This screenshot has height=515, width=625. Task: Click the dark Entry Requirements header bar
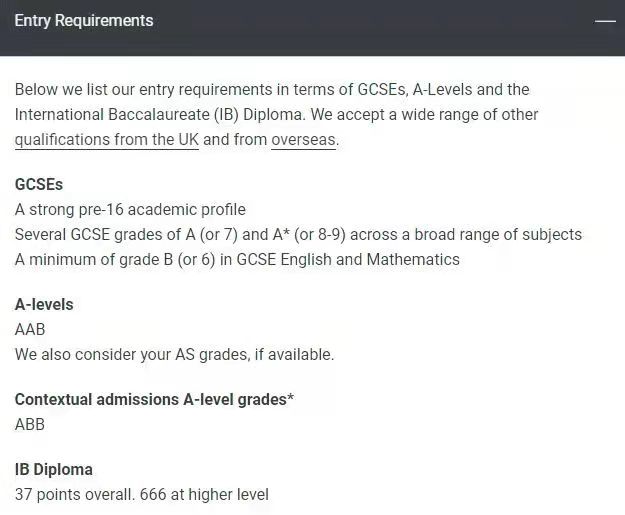point(312,28)
